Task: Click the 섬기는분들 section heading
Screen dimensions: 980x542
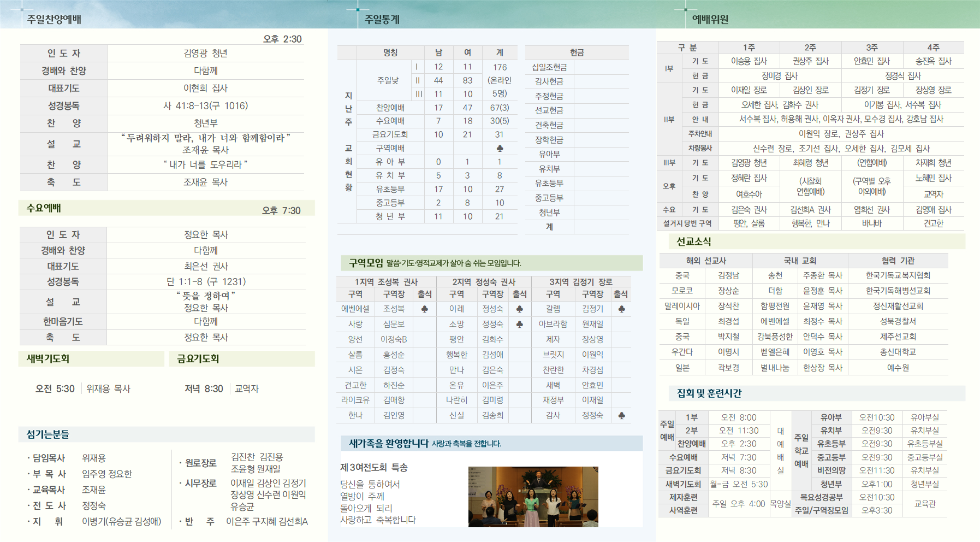Action: [48, 434]
